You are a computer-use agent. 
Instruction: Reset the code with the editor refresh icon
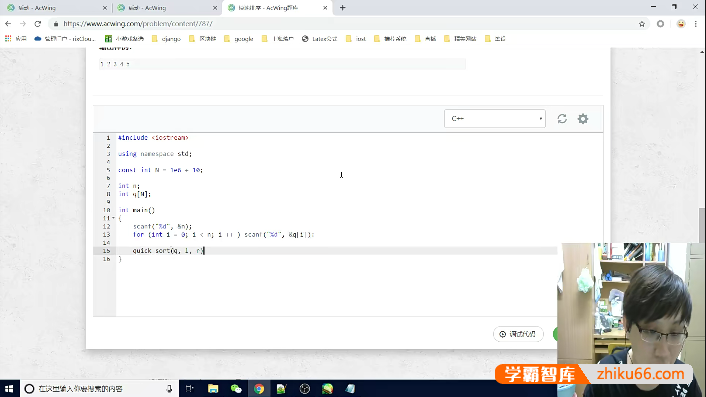pos(562,118)
